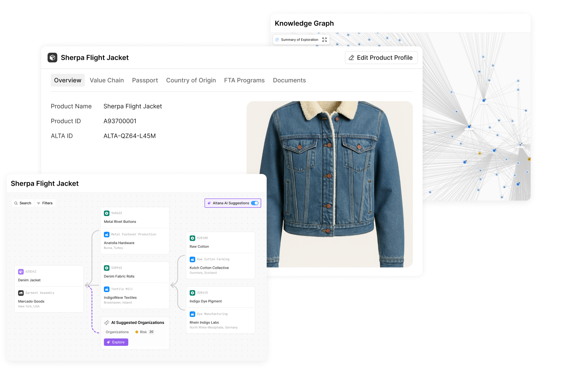This screenshot has width=588, height=369.
Task: Click the Sherpa Flight Jacket product photo
Action: 330,184
